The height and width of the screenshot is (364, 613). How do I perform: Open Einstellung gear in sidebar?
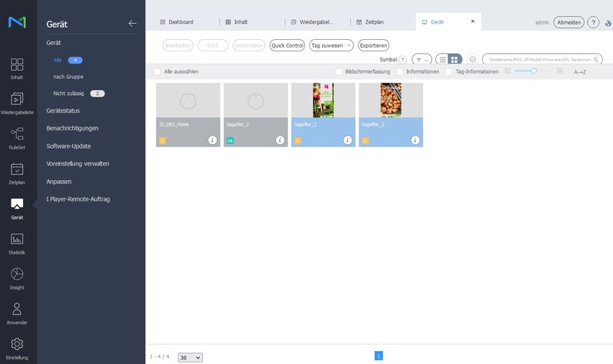pos(17,347)
